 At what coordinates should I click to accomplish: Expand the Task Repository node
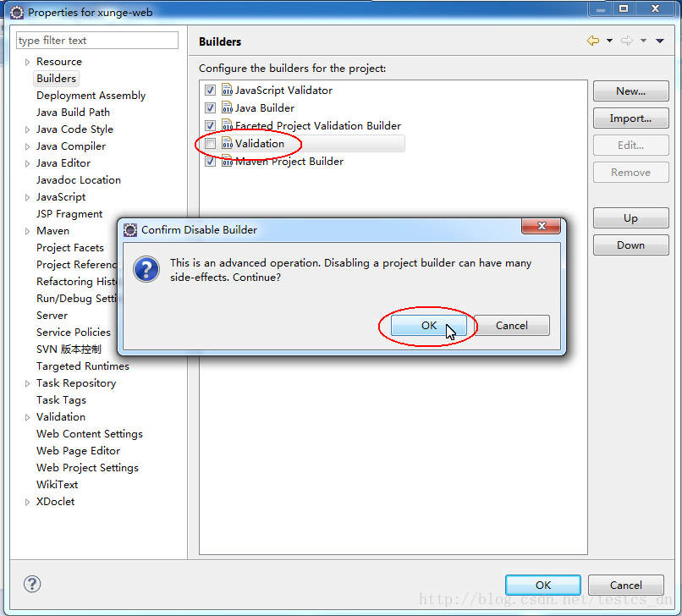(27, 383)
